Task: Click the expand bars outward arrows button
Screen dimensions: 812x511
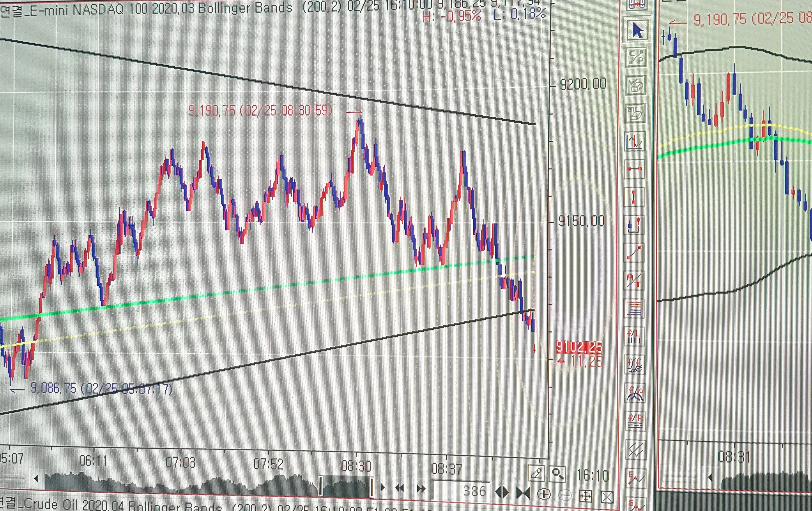Action: pyautogui.click(x=502, y=492)
